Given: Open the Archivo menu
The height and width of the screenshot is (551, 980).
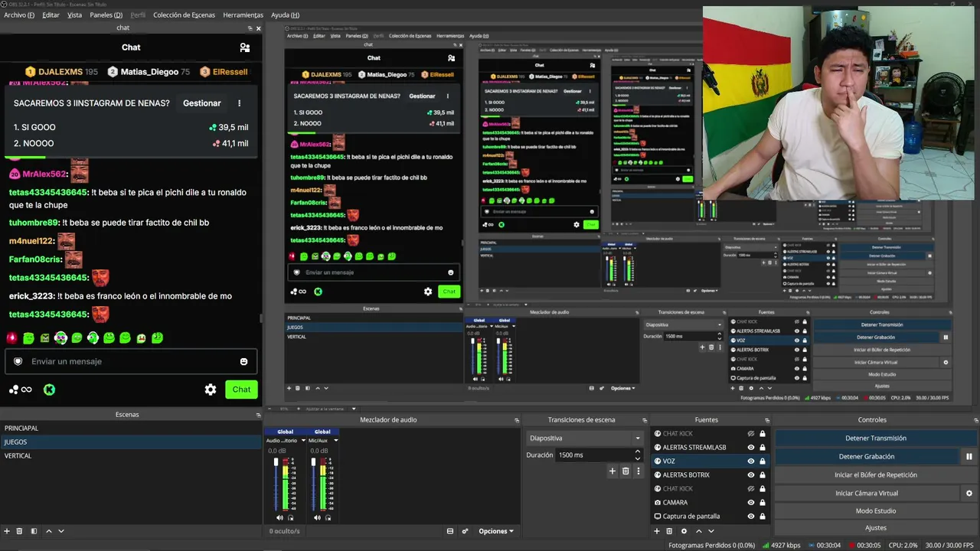Looking at the screenshot, I should [x=19, y=15].
